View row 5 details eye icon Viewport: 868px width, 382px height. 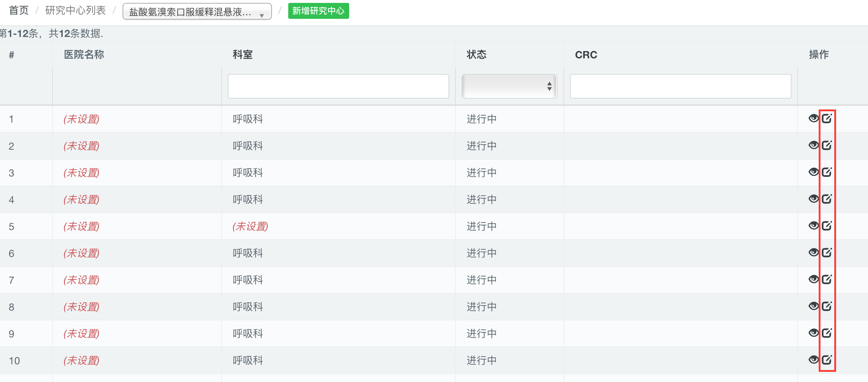click(814, 225)
